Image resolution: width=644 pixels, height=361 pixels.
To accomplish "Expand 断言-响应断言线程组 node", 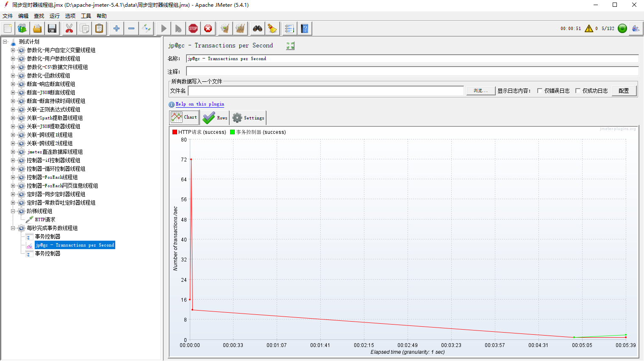I will coord(13,84).
